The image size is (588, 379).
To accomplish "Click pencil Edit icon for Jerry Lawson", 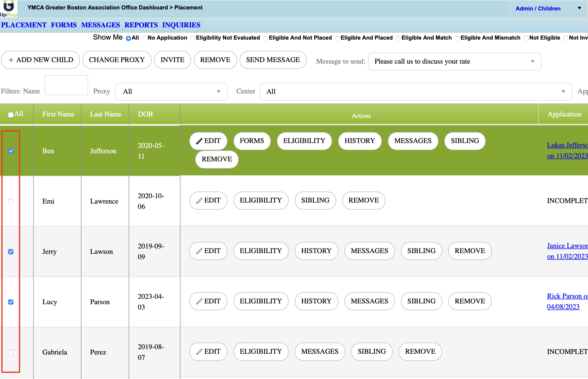I will pyautogui.click(x=199, y=251).
